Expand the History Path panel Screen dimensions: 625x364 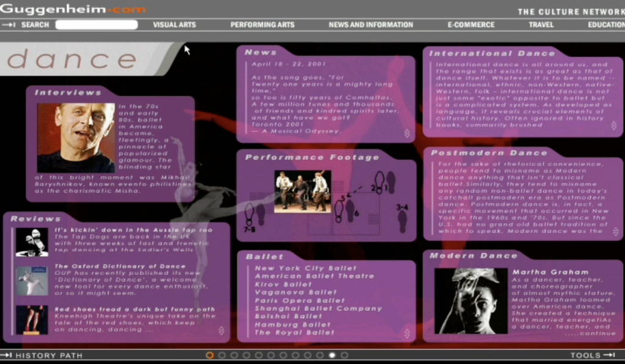pos(42,355)
